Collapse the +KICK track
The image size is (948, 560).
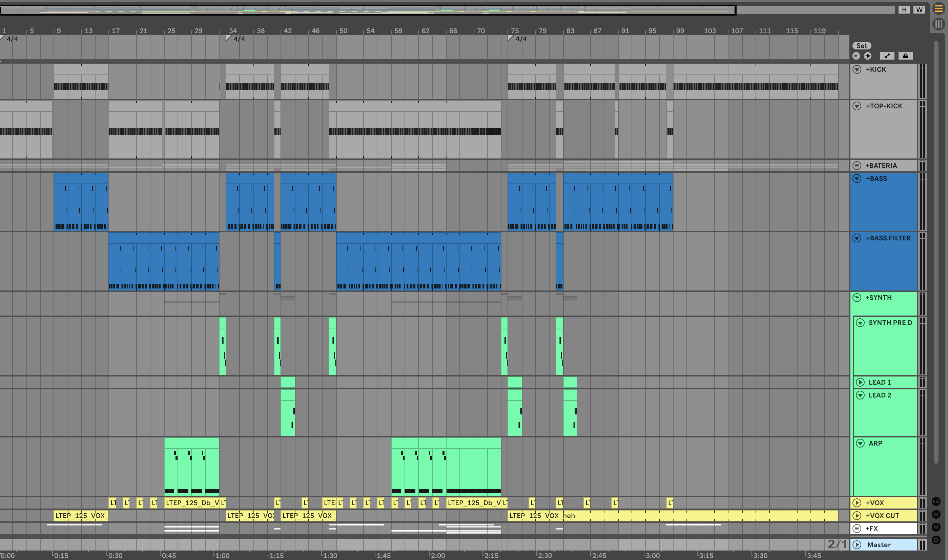point(857,69)
